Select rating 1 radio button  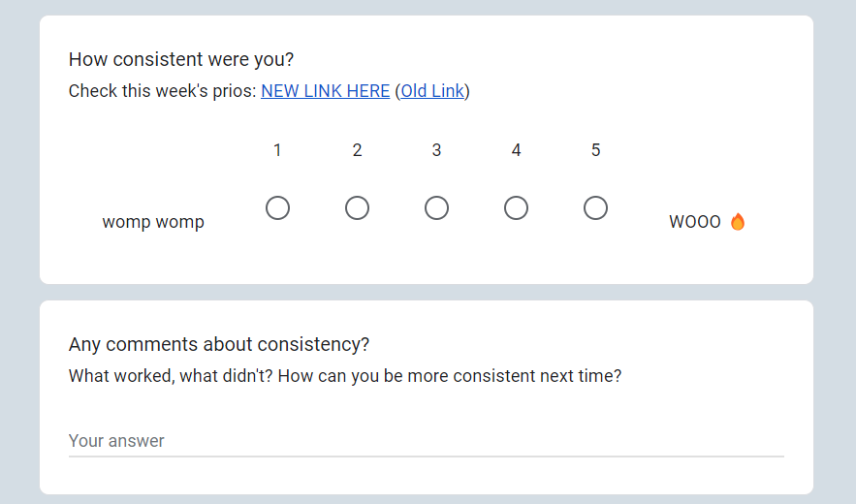pyautogui.click(x=277, y=208)
